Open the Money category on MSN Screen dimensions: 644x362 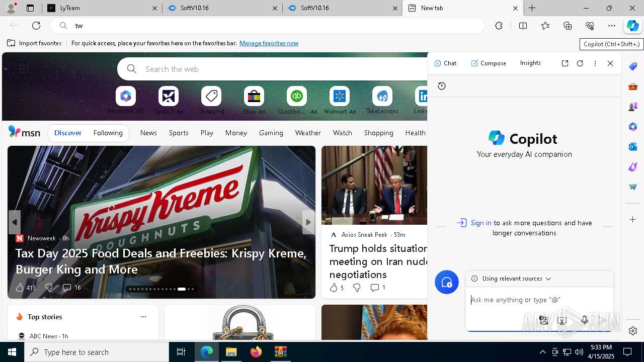(x=236, y=133)
